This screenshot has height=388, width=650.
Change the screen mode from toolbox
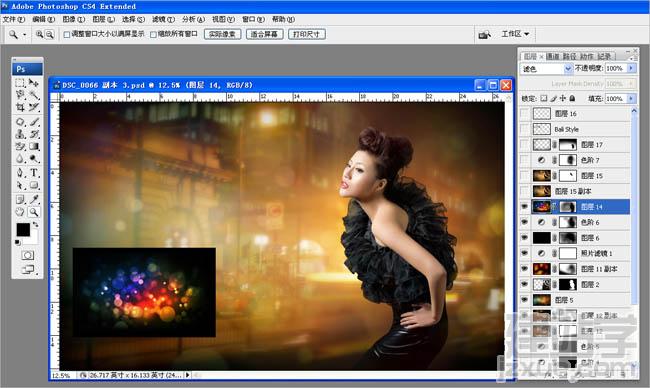[x=27, y=269]
